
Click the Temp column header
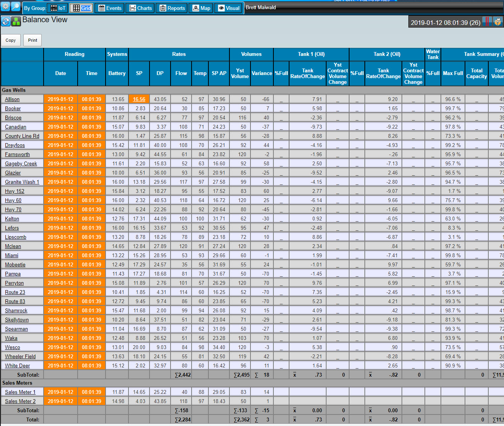coord(200,73)
